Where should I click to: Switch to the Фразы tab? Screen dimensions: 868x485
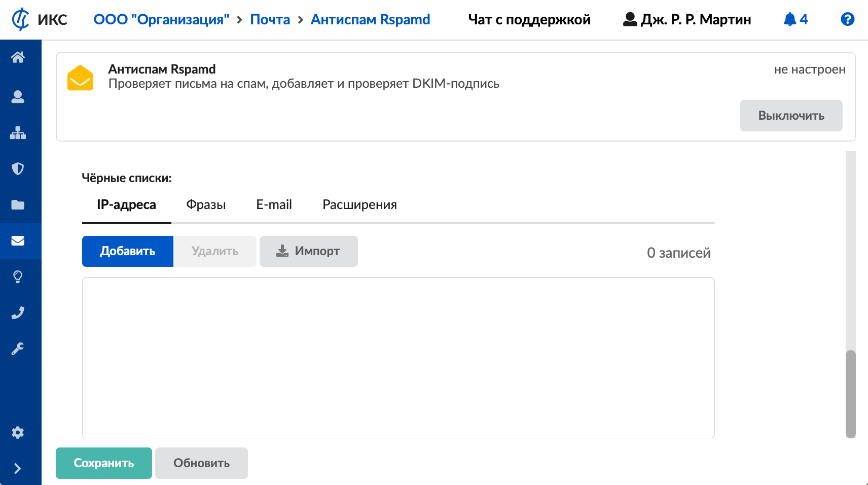pyautogui.click(x=206, y=205)
